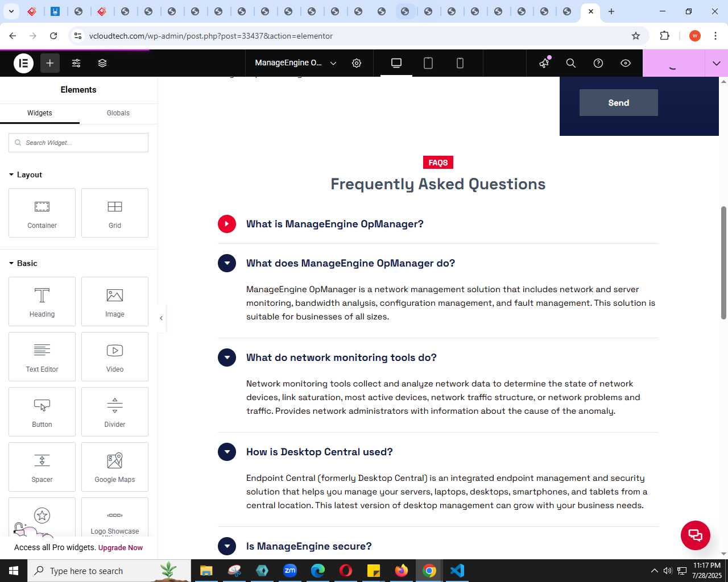Collapse the Layout section
This screenshot has width=728, height=582.
26,174
